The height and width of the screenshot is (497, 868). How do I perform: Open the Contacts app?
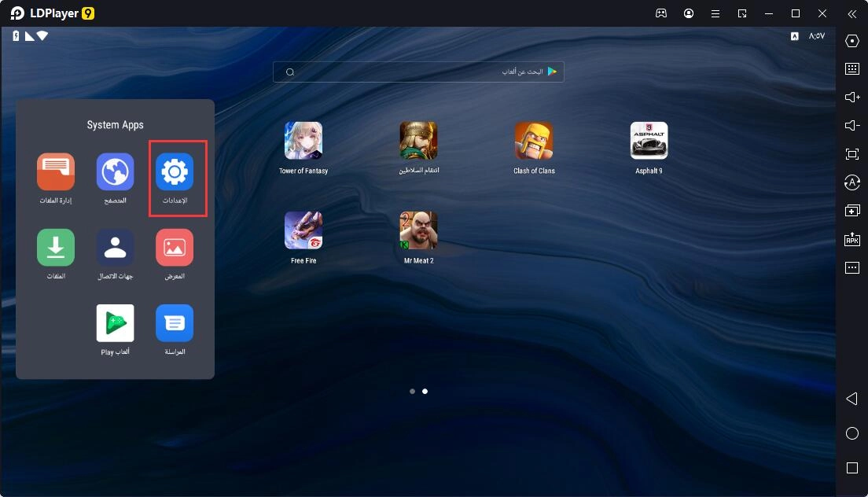[115, 248]
